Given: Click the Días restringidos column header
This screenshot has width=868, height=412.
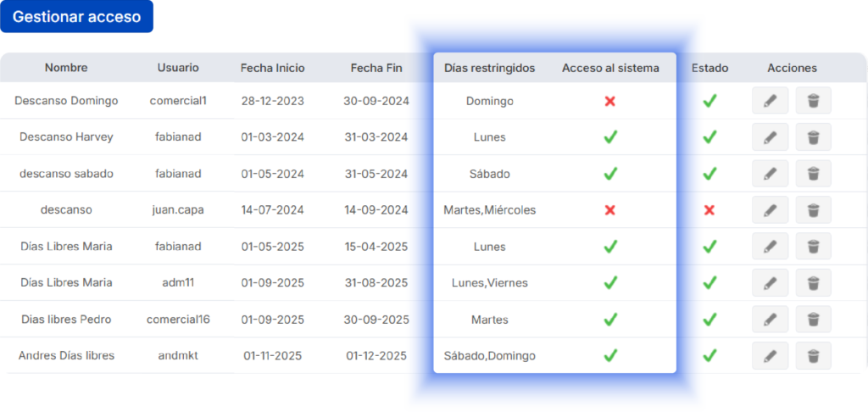Looking at the screenshot, I should tap(489, 68).
